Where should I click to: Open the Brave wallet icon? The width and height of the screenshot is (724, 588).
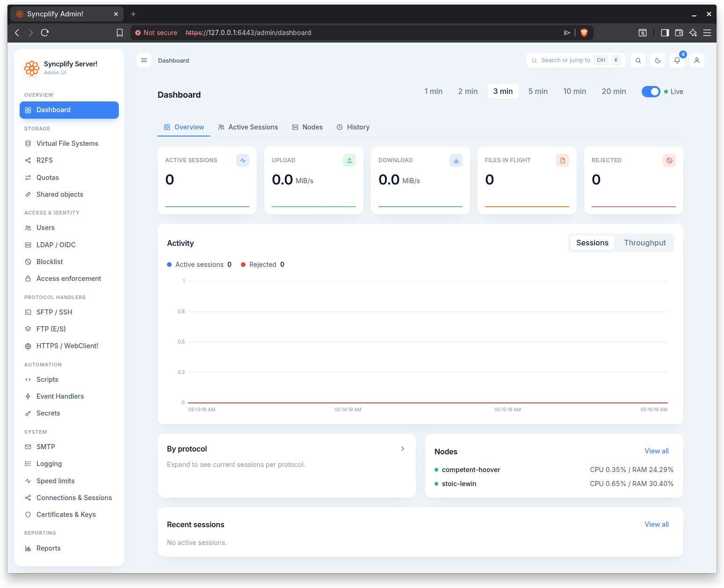(x=679, y=33)
